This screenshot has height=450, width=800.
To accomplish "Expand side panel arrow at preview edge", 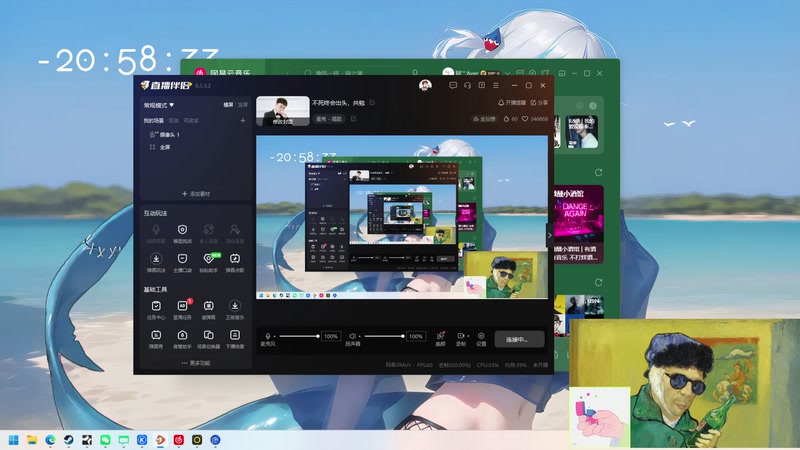I will (x=549, y=235).
